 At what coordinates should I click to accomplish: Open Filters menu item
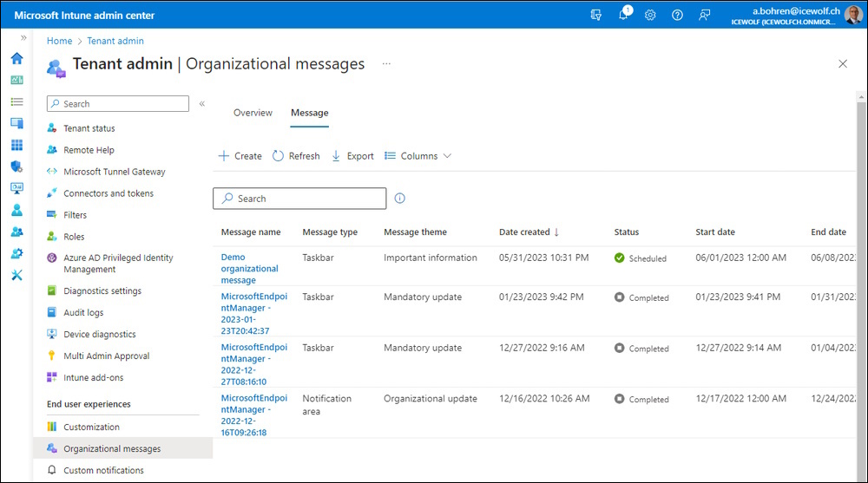pos(75,215)
